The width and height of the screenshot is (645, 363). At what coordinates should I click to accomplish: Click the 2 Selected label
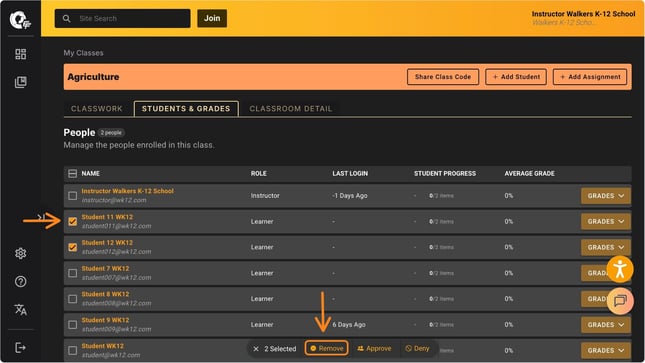click(280, 349)
